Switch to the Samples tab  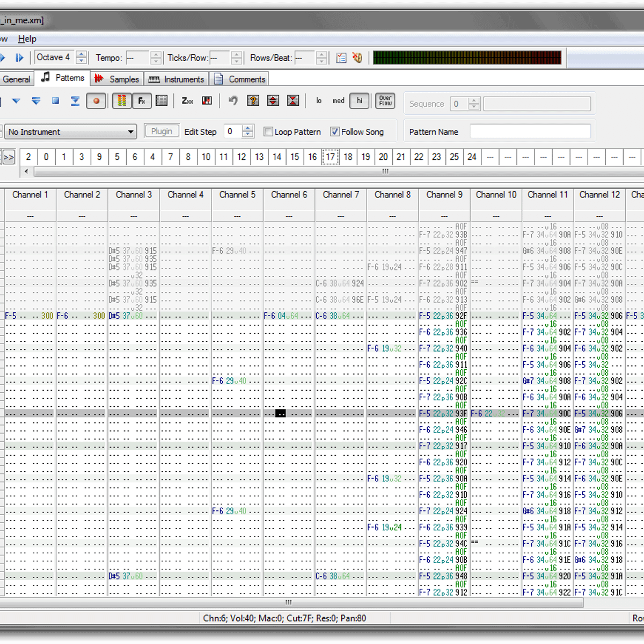tap(117, 79)
